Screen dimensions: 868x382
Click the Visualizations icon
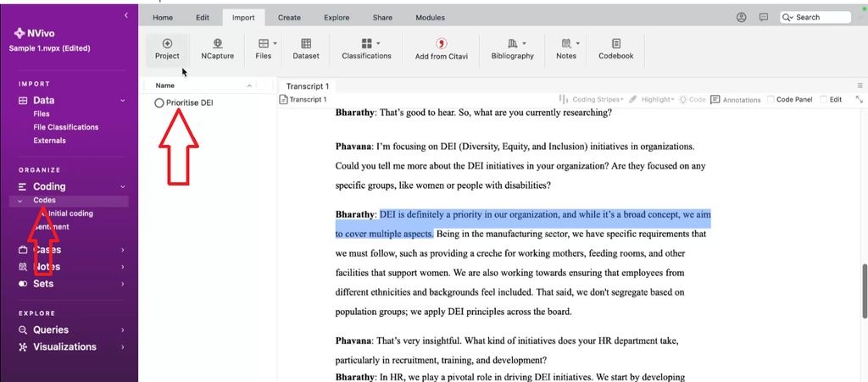coord(23,347)
